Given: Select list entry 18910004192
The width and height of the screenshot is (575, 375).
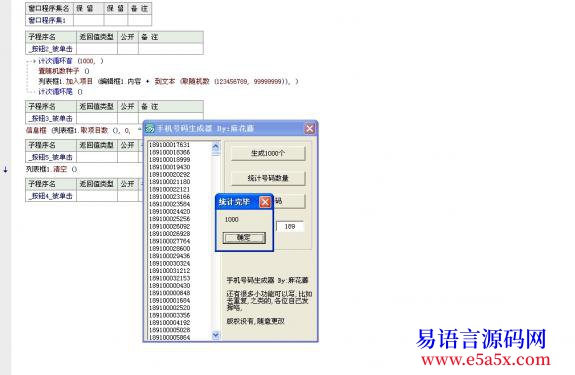Looking at the screenshot, I should click(x=169, y=323).
